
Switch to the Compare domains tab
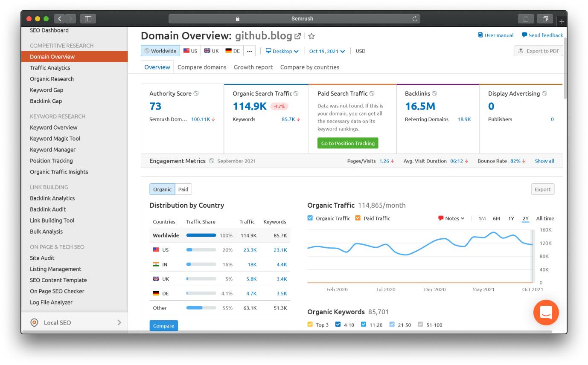(x=202, y=67)
